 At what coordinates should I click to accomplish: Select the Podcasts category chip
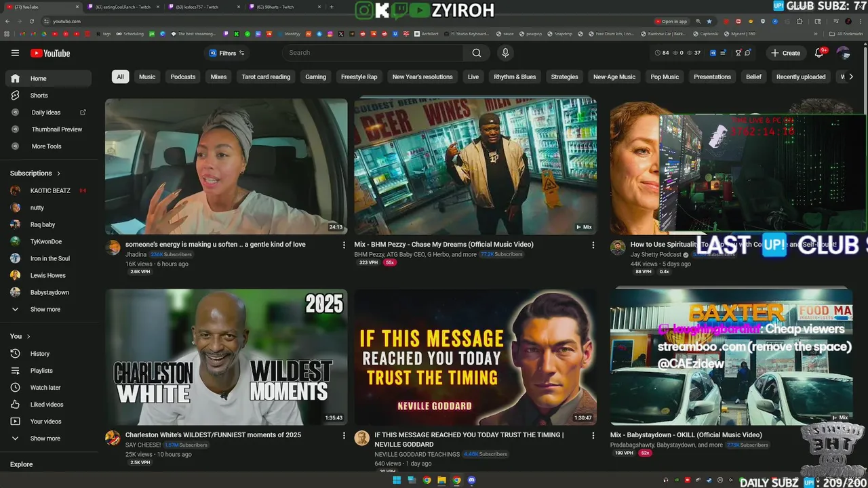[x=183, y=77]
